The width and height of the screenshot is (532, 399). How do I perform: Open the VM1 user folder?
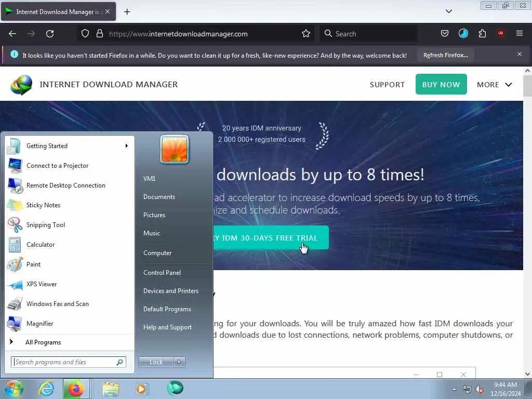point(149,179)
